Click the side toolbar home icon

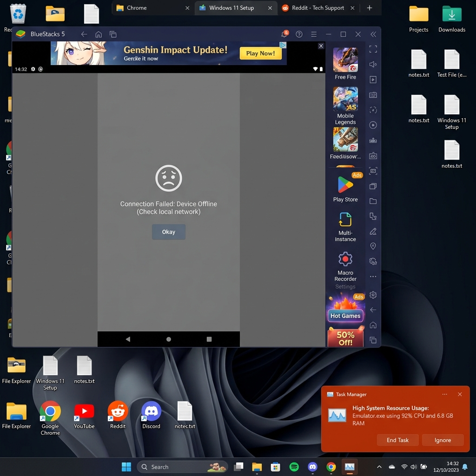pyautogui.click(x=373, y=325)
